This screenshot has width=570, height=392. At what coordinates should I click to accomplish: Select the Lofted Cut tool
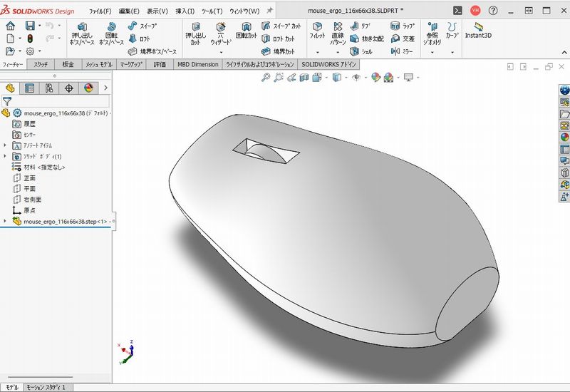[x=278, y=38]
